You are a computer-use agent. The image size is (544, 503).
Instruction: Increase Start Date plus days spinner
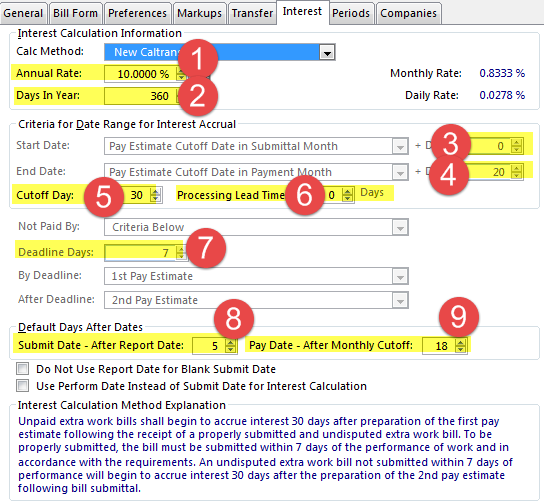click(x=517, y=143)
